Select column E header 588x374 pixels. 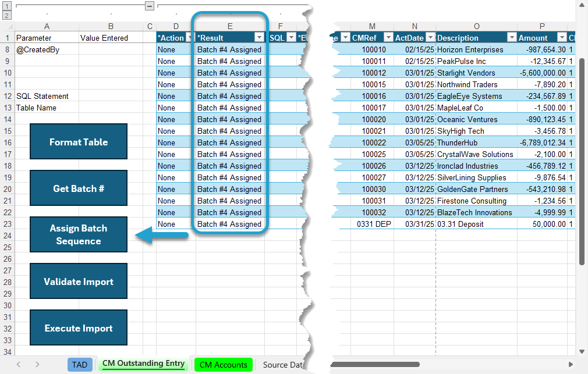230,26
